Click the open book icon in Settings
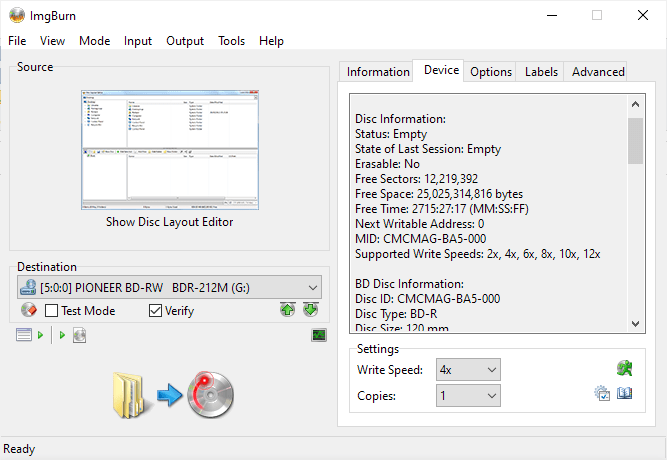 (624, 393)
